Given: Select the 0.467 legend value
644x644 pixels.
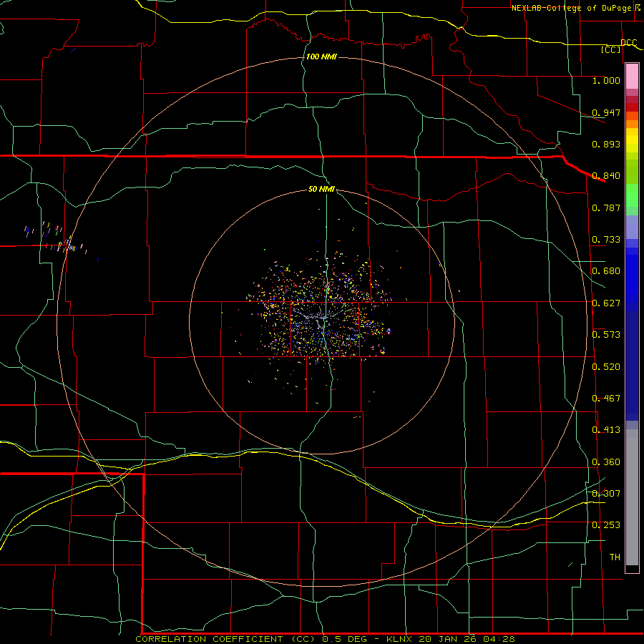Looking at the screenshot, I should (x=606, y=399).
